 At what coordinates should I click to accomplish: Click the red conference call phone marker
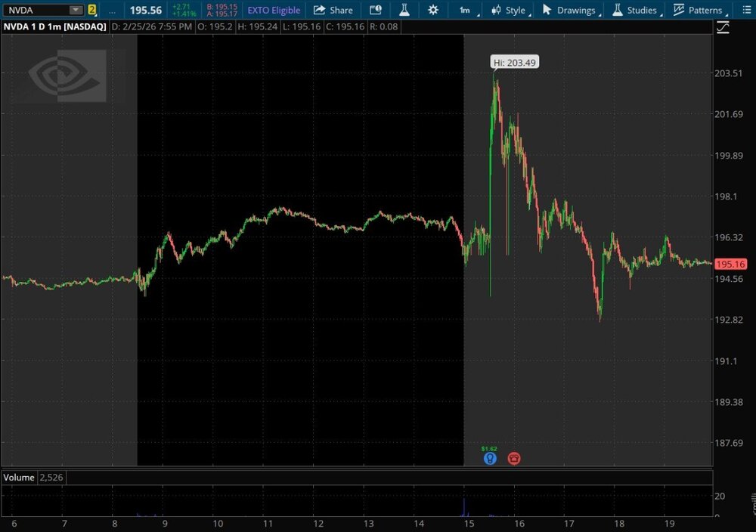pos(515,458)
